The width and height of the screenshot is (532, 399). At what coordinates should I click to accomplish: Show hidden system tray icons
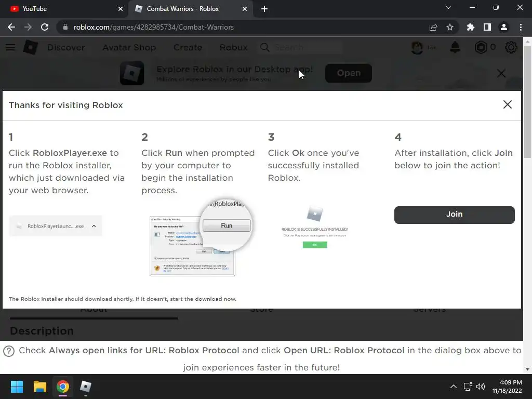tap(453, 387)
